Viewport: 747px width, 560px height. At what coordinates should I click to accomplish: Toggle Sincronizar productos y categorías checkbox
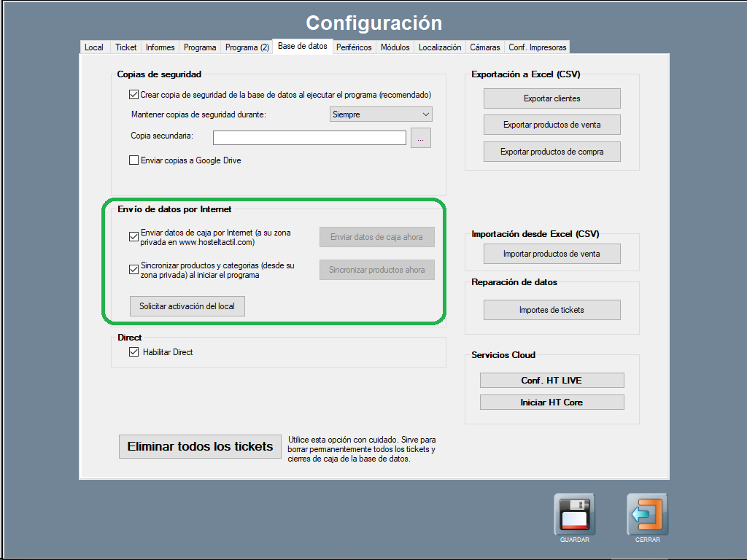pyautogui.click(x=133, y=270)
